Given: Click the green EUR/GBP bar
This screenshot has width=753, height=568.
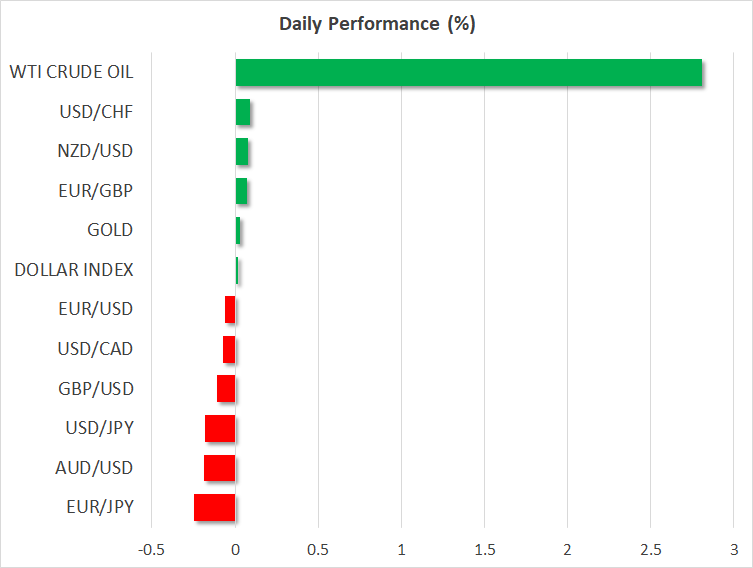Looking at the screenshot, I should coord(241,191).
